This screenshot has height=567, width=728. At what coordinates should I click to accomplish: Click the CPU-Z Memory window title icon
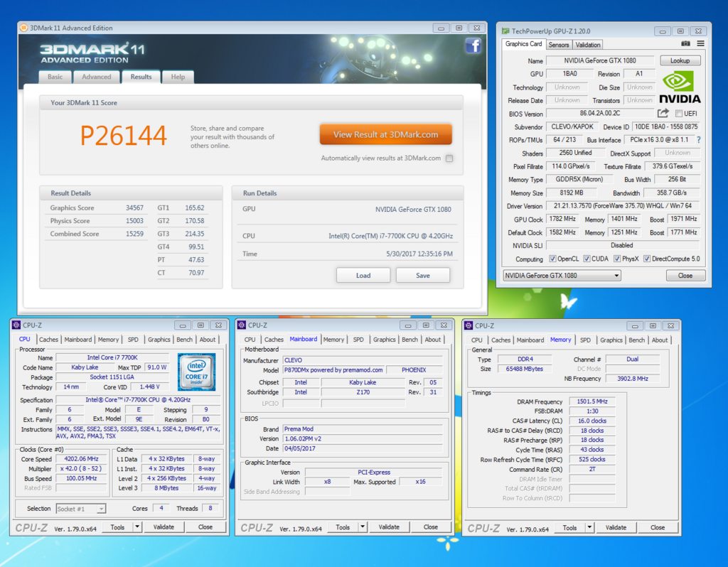click(469, 325)
